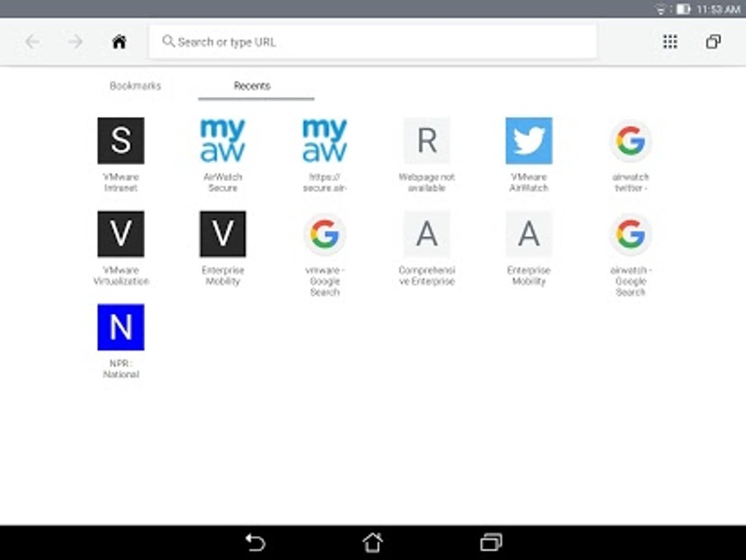This screenshot has height=560, width=746.
Task: Open the airwatch twitter Google tile
Action: (631, 140)
